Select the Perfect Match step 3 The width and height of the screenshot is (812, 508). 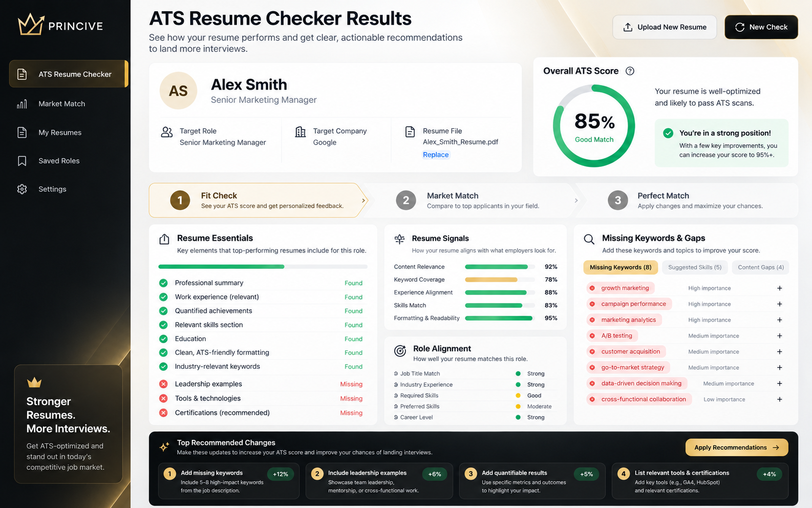coord(686,200)
